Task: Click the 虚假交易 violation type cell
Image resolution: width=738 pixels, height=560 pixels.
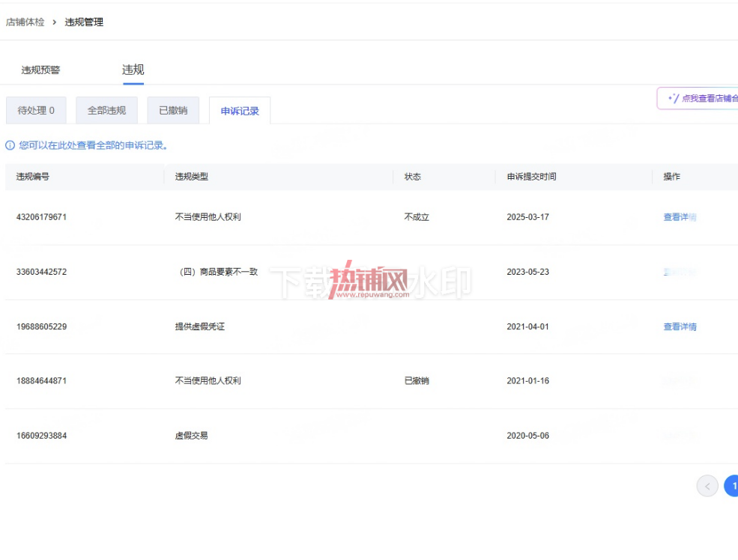Action: [x=192, y=436]
